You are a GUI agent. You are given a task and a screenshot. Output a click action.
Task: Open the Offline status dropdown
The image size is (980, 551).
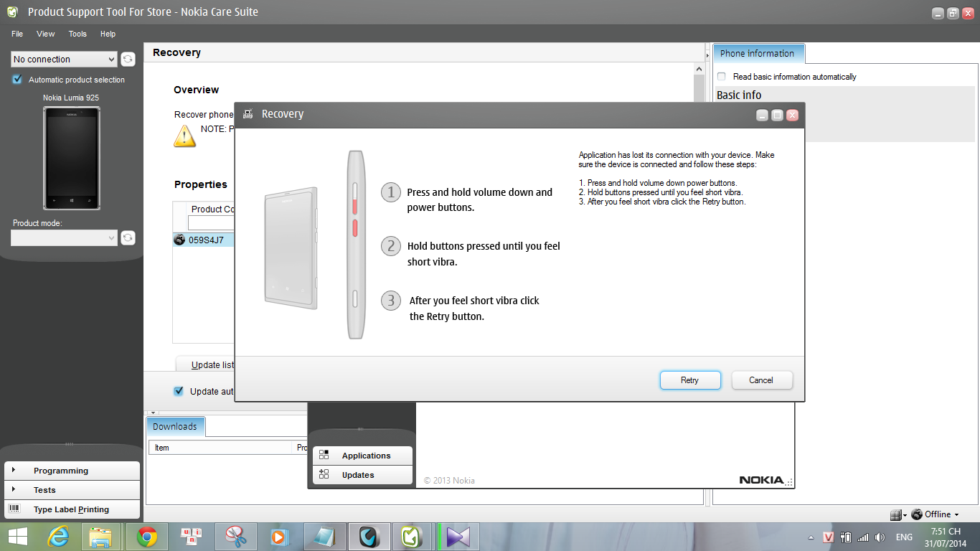coord(957,514)
